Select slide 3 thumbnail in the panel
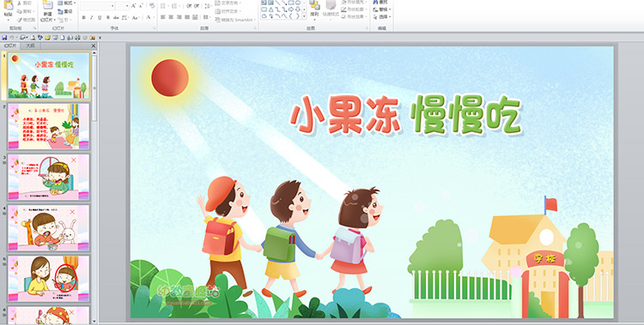Screen dimensions: 644x325 coord(48,177)
